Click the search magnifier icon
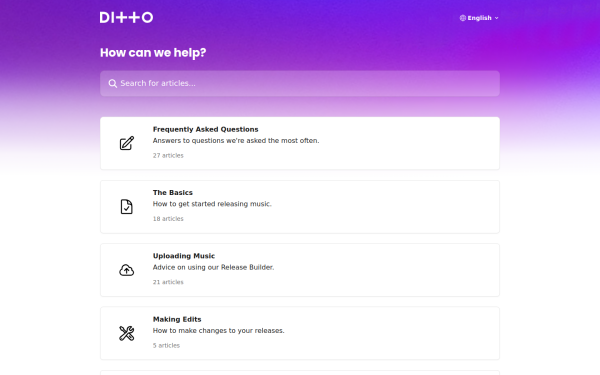 112,83
